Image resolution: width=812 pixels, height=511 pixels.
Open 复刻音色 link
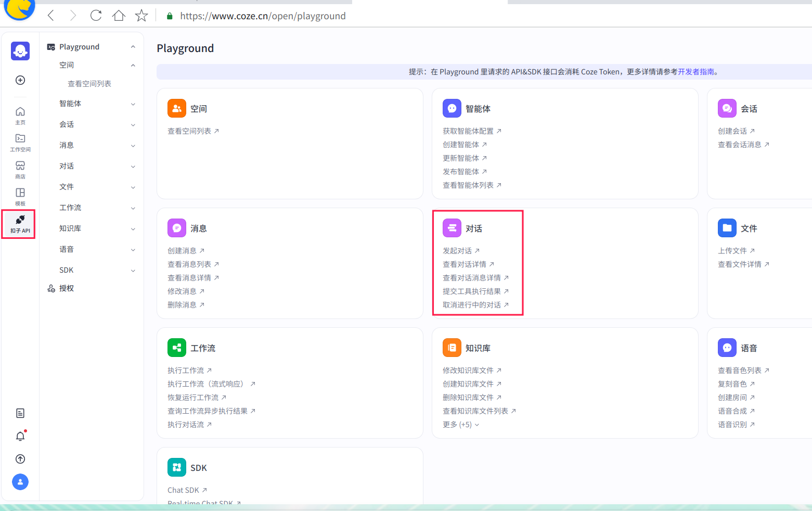[736, 384]
